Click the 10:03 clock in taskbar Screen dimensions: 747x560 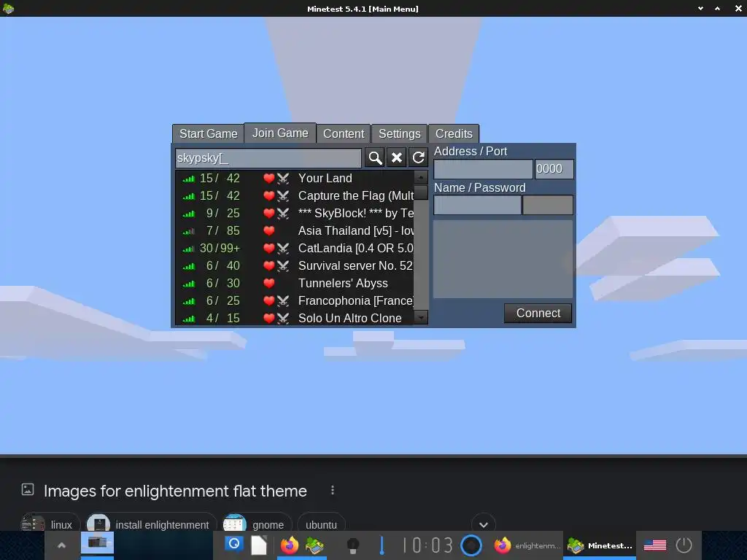tap(427, 545)
